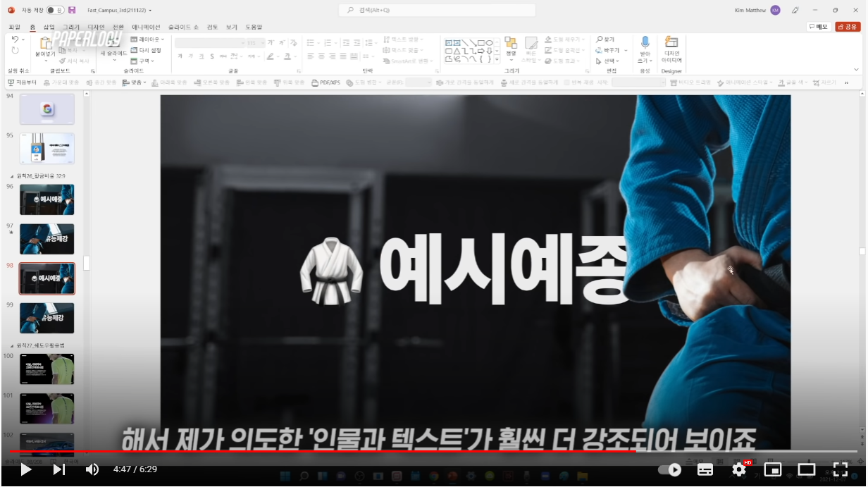868x487 pixels.
Task: Enter fullscreen mode
Action: point(841,469)
